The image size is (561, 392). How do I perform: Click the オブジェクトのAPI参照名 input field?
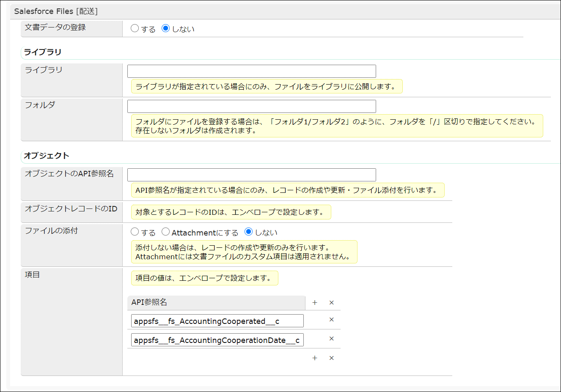click(x=251, y=175)
